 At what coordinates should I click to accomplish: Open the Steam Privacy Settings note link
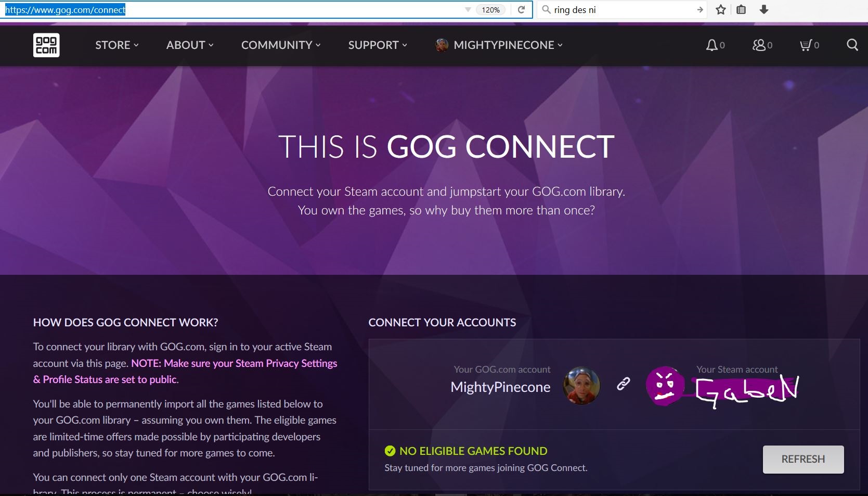185,371
